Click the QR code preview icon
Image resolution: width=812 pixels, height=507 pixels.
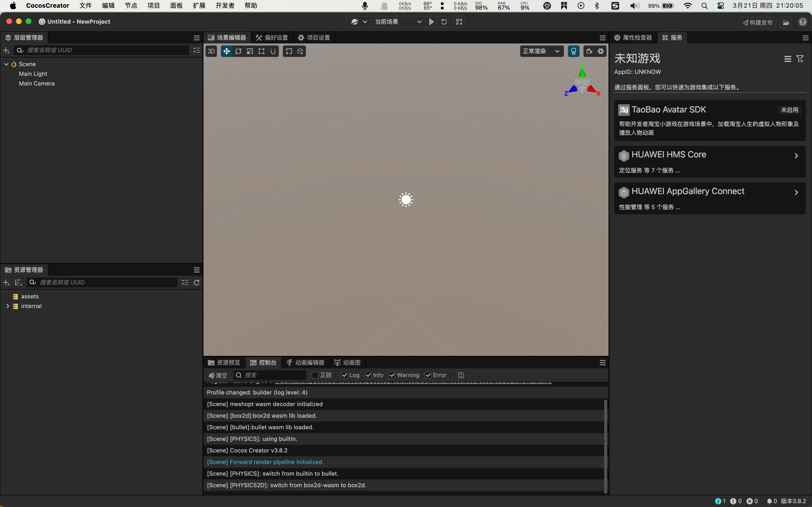pyautogui.click(x=459, y=22)
